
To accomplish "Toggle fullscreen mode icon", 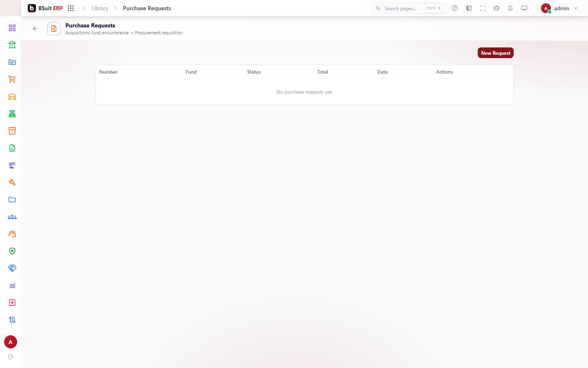I will coord(483,8).
